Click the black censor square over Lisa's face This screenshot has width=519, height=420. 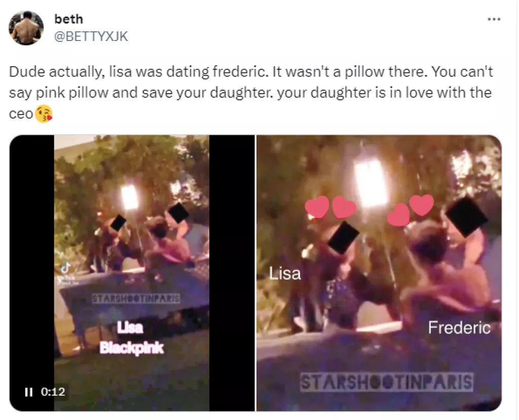point(345,237)
